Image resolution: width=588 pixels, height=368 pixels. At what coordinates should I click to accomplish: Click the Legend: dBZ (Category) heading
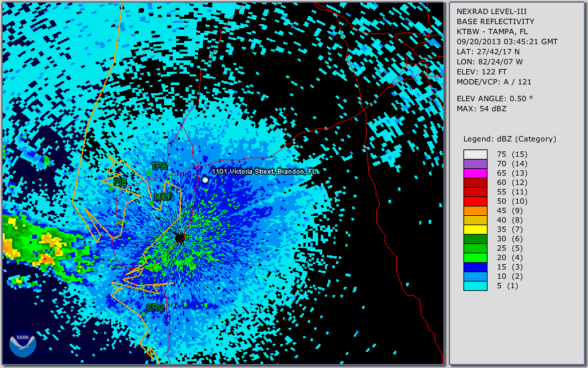[510, 139]
